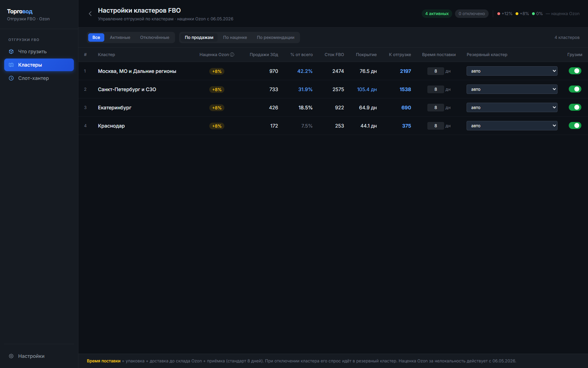Screen dimensions: 588x368
Task: Open 'Настройки' at sidebar bottom
Action: pyautogui.click(x=39, y=356)
